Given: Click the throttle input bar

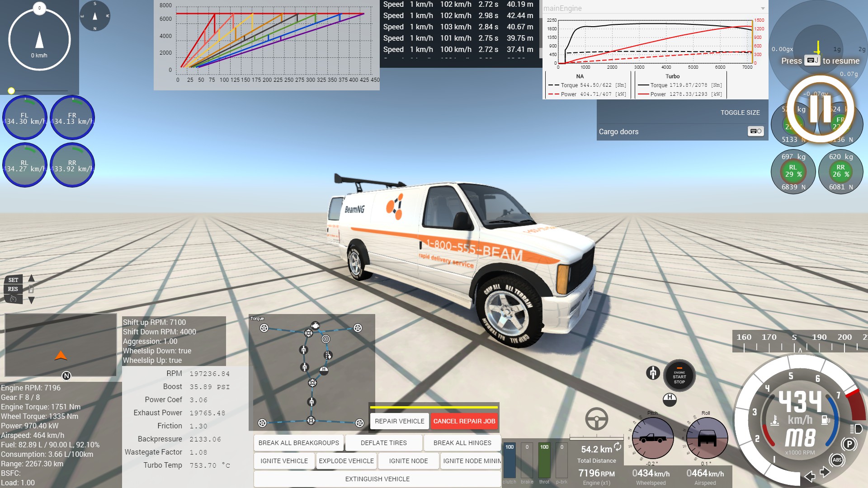Looking at the screenshot, I should point(544,461).
